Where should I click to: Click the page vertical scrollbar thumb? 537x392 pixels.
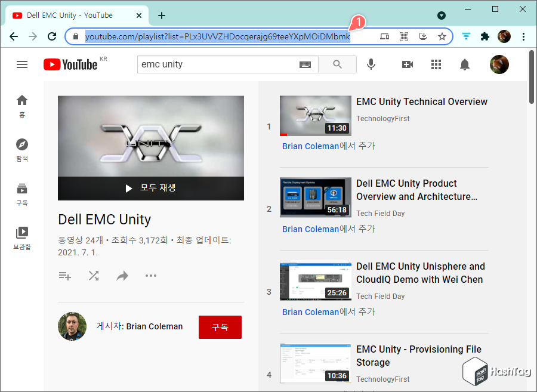pyautogui.click(x=531, y=77)
